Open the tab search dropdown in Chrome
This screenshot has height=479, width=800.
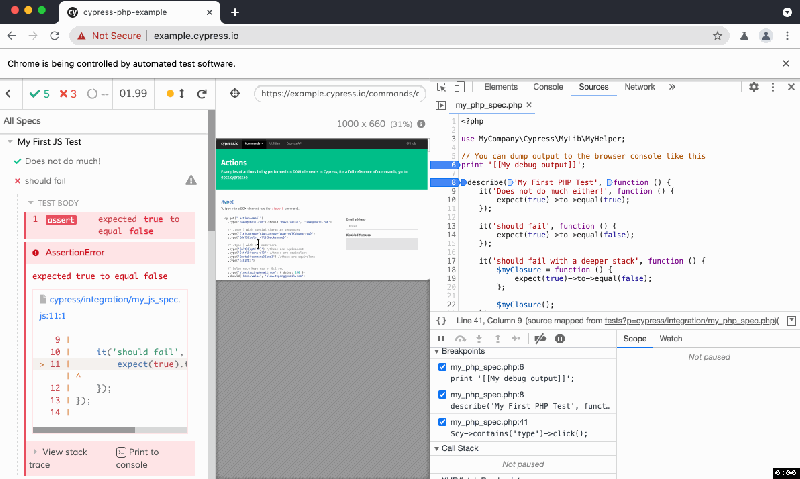coord(787,12)
